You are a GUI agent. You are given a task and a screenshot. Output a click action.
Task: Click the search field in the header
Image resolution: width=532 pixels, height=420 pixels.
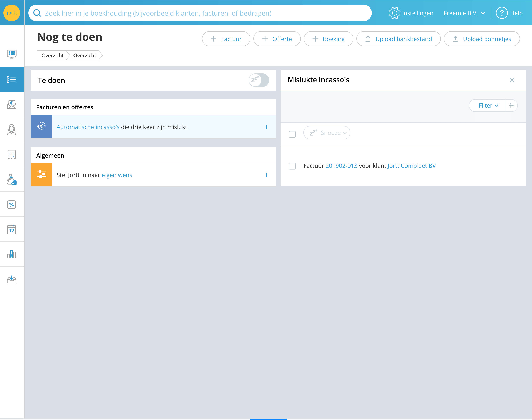[200, 13]
